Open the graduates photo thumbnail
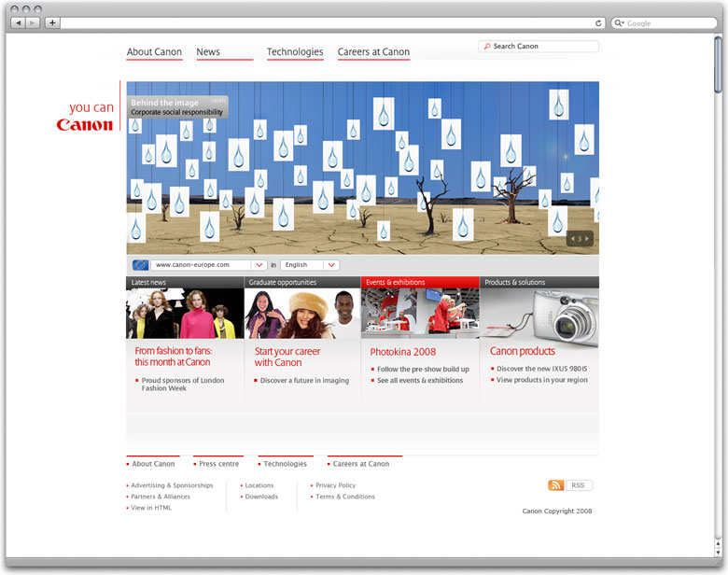Viewport: 728px width, 575px height. [x=302, y=314]
